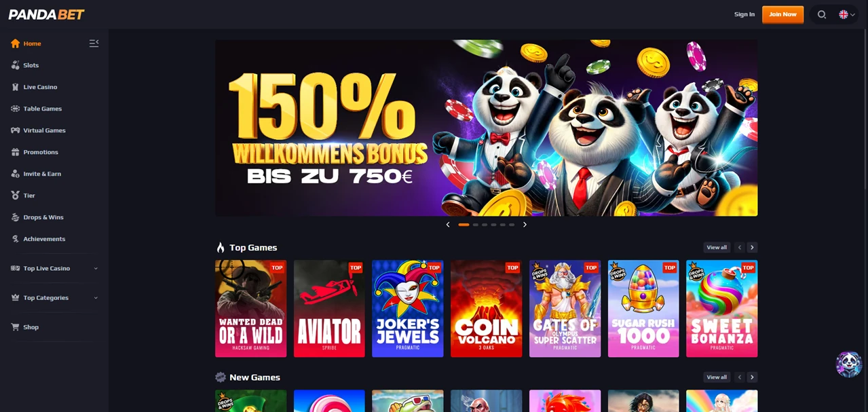The width and height of the screenshot is (868, 412).
Task: Click the Achievements icon in sidebar
Action: coord(15,239)
